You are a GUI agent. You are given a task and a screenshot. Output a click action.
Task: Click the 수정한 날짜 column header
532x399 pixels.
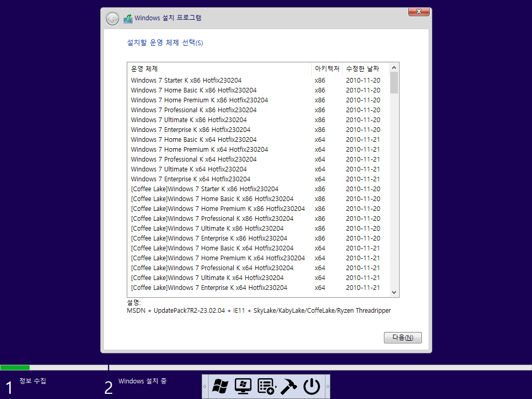[366, 69]
